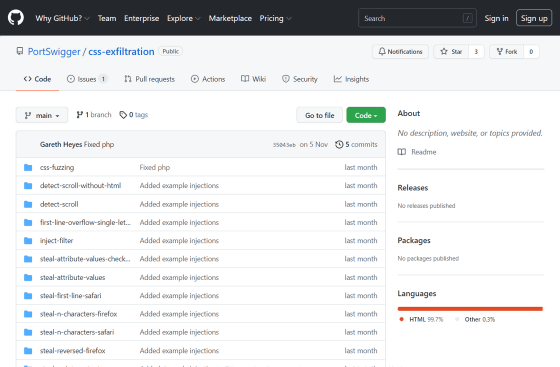Viewport: 560px width, 367px height.
Task: Click the Sign in link
Action: click(x=496, y=18)
